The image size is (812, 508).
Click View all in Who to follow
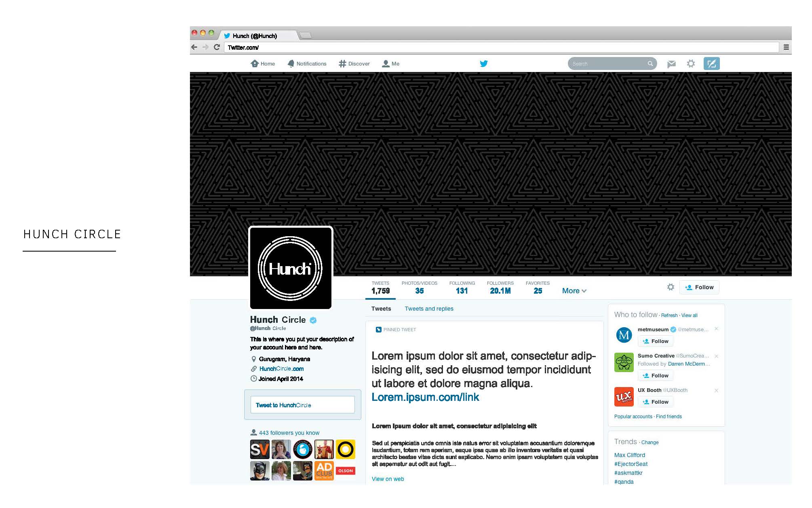point(689,315)
